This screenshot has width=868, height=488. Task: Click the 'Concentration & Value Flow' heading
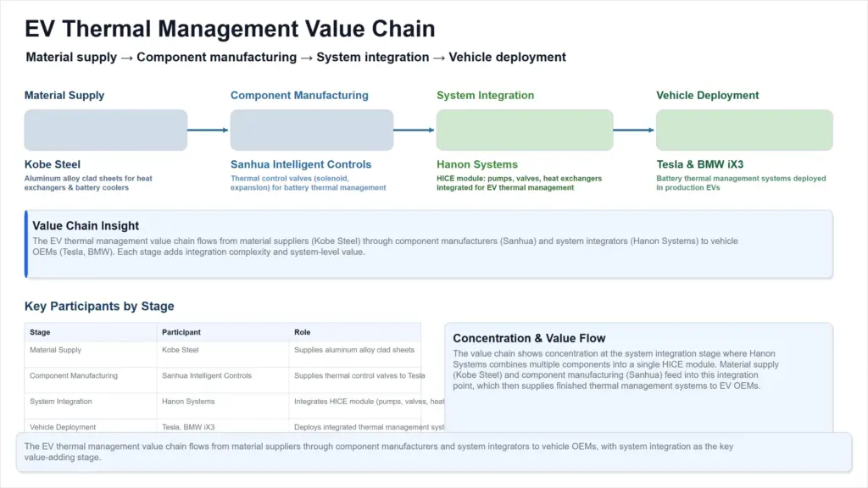tap(529, 338)
